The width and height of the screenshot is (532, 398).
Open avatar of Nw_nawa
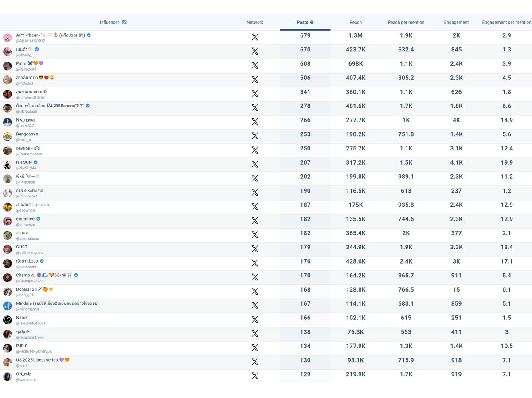pyautogui.click(x=8, y=122)
